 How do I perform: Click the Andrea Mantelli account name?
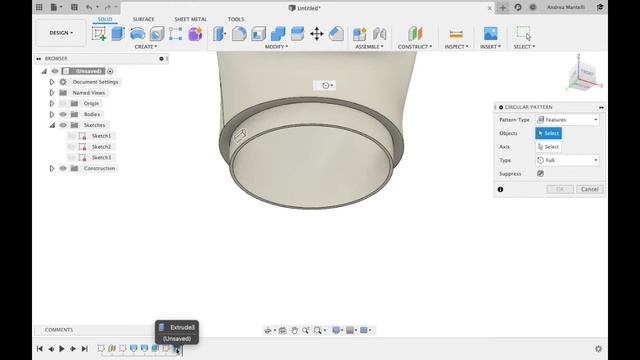point(566,7)
